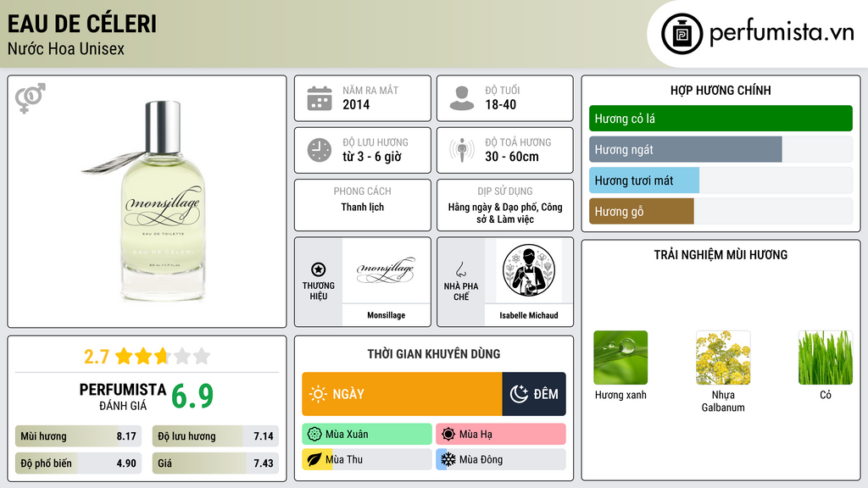Click the PERFUMISTA ĐÁNH GIÁ label

(x=123, y=396)
